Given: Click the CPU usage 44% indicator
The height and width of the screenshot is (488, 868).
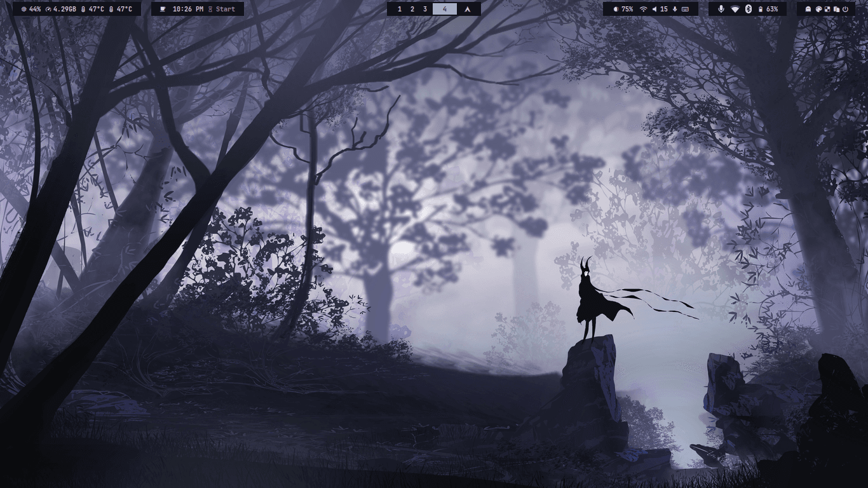Looking at the screenshot, I should pos(31,9).
